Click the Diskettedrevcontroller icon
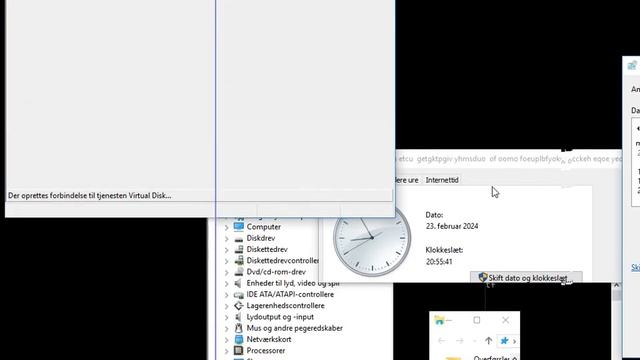Image resolution: width=640 pixels, height=360 pixels. tap(239, 260)
